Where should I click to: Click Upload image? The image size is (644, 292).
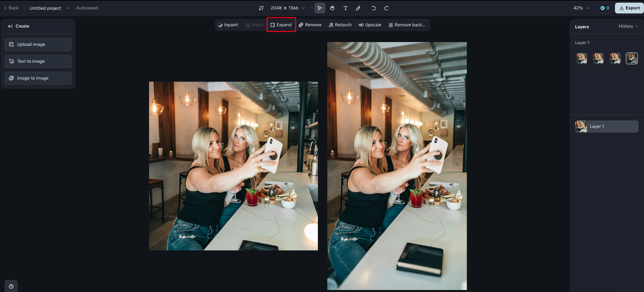click(38, 44)
